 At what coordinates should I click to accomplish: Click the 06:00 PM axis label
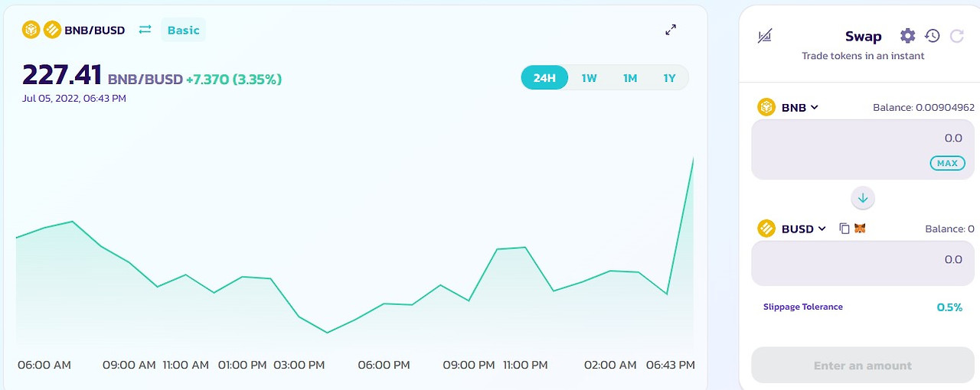384,365
